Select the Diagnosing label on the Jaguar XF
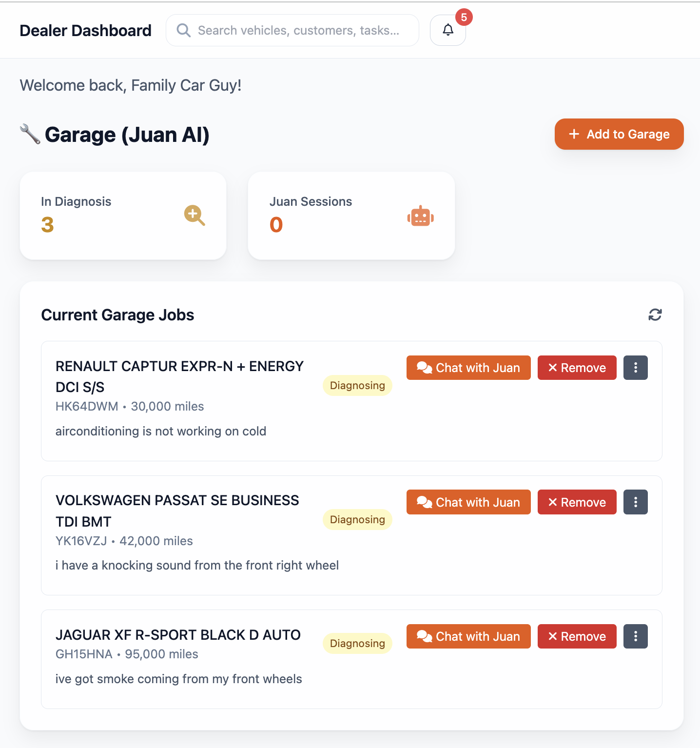 [x=357, y=643]
